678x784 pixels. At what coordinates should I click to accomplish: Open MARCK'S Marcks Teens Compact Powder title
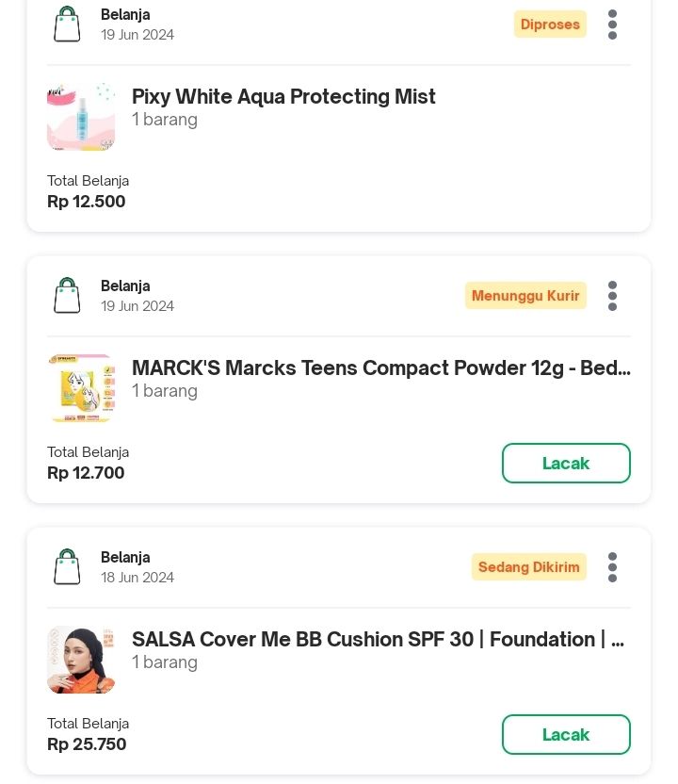(x=380, y=367)
